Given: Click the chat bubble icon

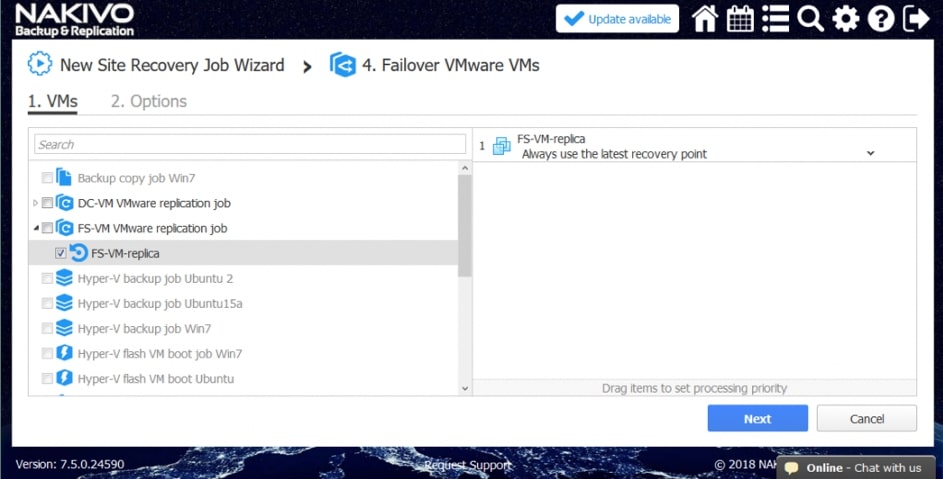Looking at the screenshot, I should pyautogui.click(x=791, y=468).
